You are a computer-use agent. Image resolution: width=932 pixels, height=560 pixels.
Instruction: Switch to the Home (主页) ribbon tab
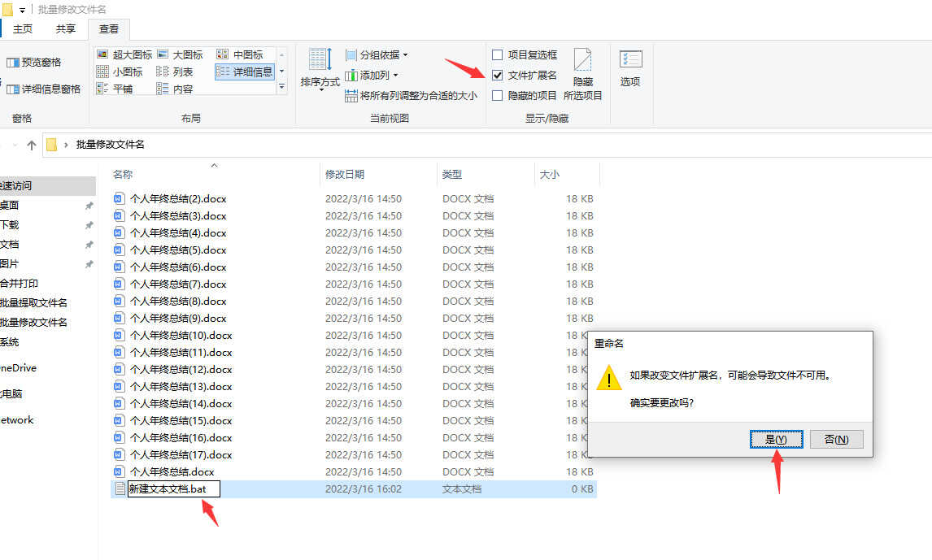23,28
